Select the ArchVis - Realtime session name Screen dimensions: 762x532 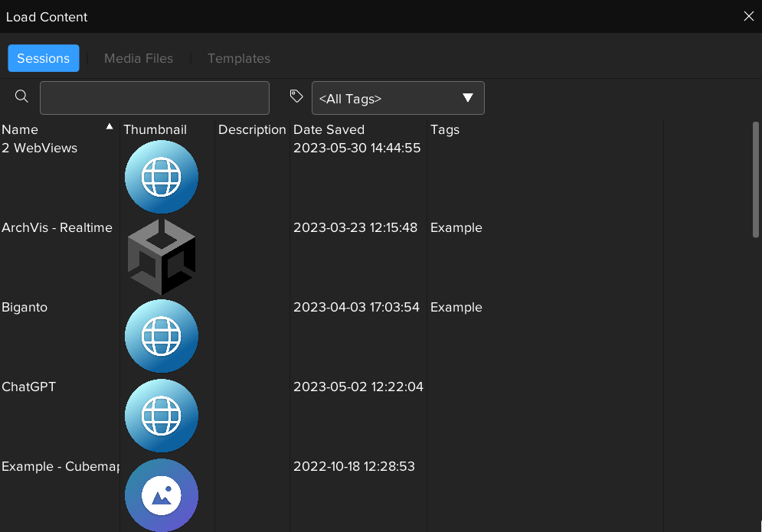57,227
